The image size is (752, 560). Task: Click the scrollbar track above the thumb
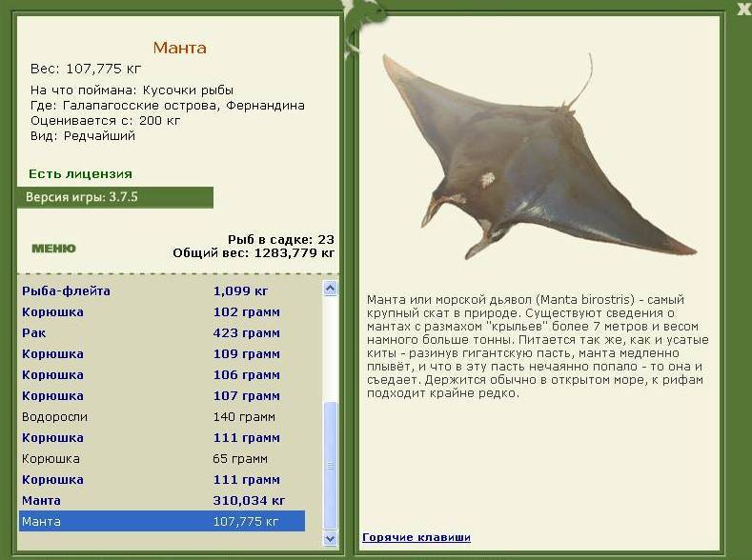[330, 349]
